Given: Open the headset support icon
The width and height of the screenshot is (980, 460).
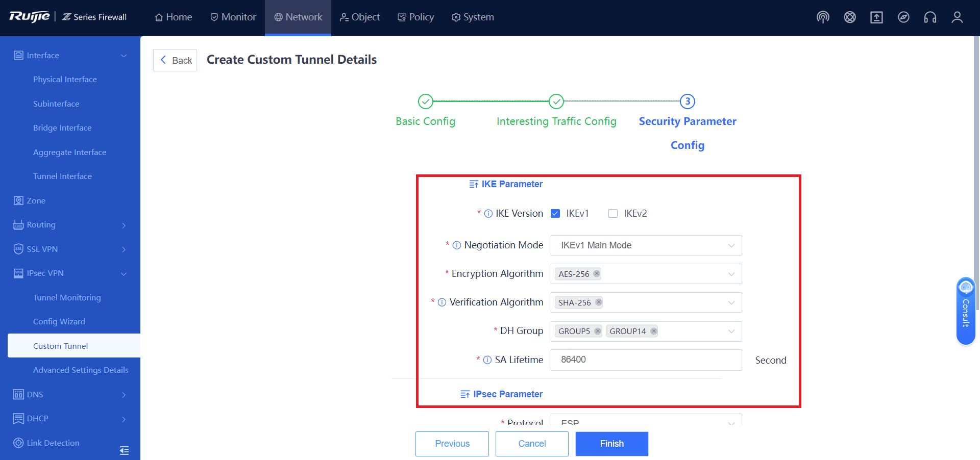Looking at the screenshot, I should point(930,17).
